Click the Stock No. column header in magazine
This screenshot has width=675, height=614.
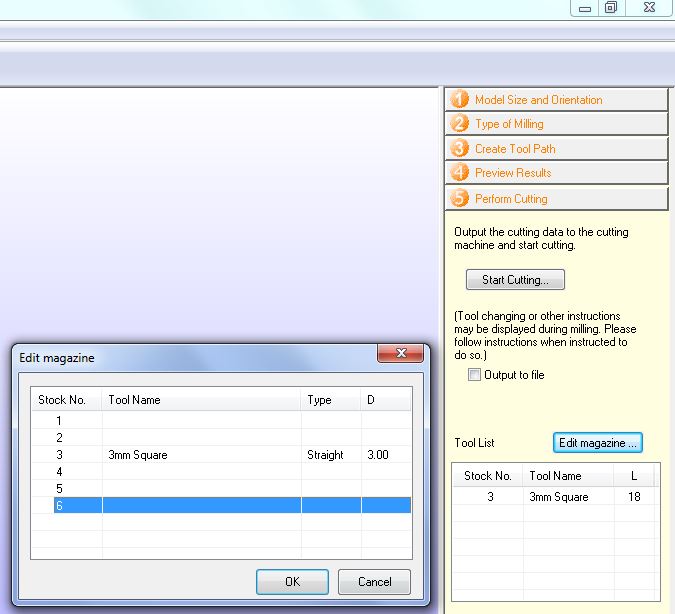click(x=67, y=400)
